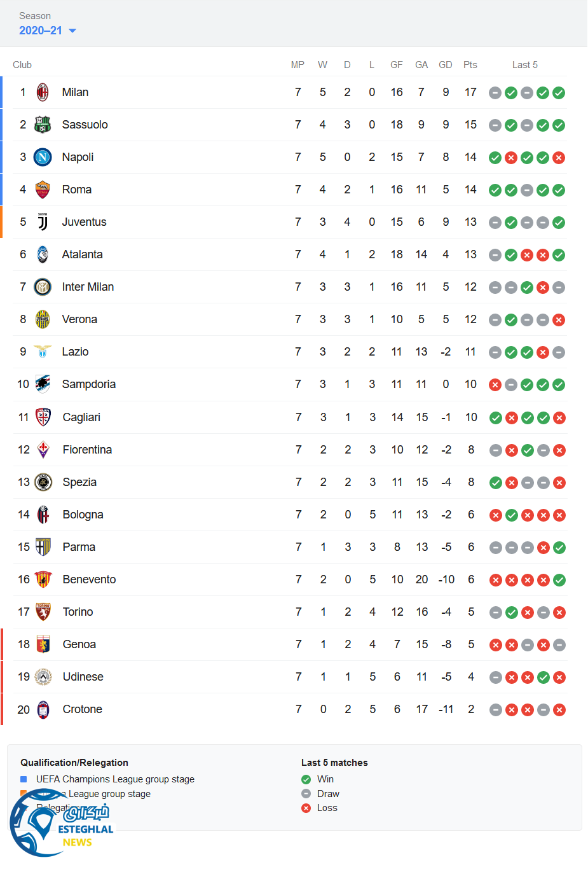Click the Last 5 column header
The height and width of the screenshot is (874, 588).
(x=525, y=65)
